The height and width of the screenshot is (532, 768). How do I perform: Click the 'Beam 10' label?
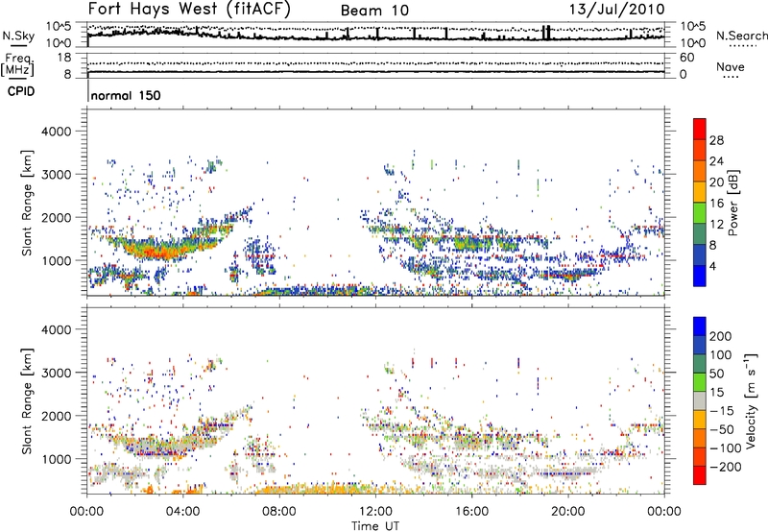374,11
